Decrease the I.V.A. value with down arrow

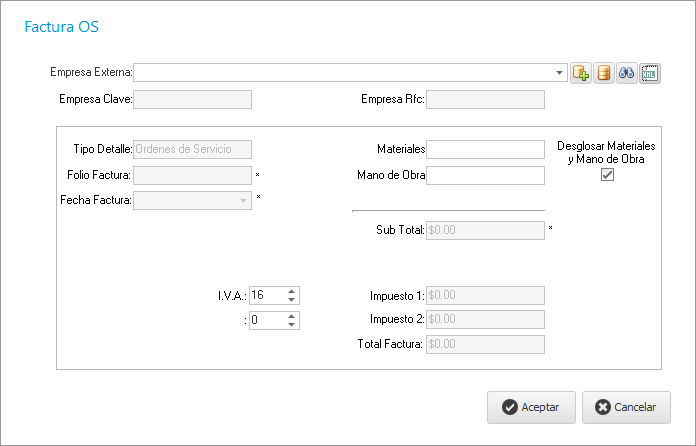[x=291, y=299]
